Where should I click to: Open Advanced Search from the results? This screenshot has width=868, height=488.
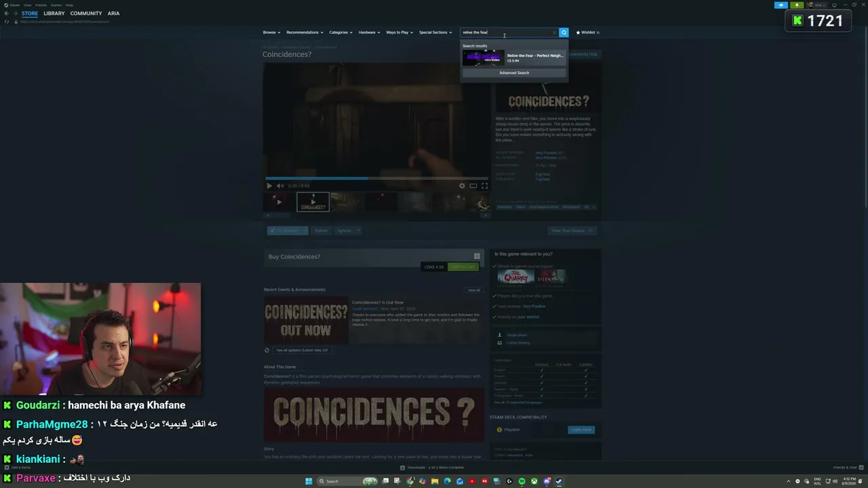tap(514, 73)
